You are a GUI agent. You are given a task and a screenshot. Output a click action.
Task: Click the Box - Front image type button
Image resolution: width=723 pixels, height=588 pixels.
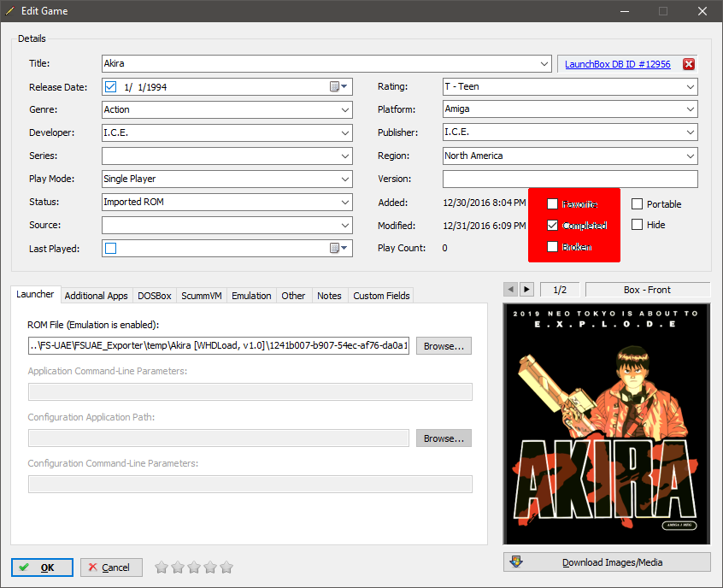[x=648, y=290]
